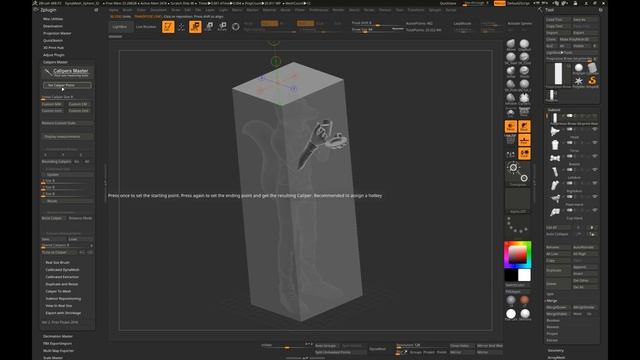
Task: Open the Material menu
Action: point(269,10)
